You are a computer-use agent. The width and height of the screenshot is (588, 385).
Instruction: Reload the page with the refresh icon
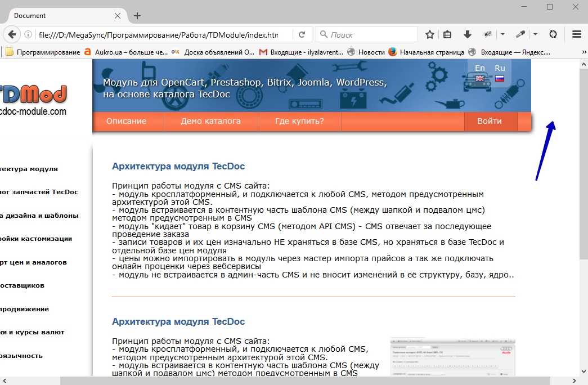point(302,34)
